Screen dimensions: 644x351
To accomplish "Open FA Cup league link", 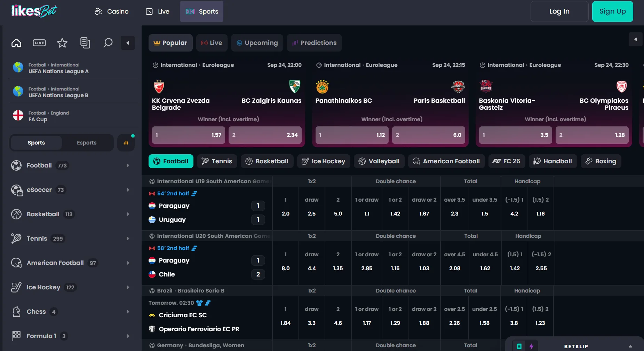I will coord(74,116).
